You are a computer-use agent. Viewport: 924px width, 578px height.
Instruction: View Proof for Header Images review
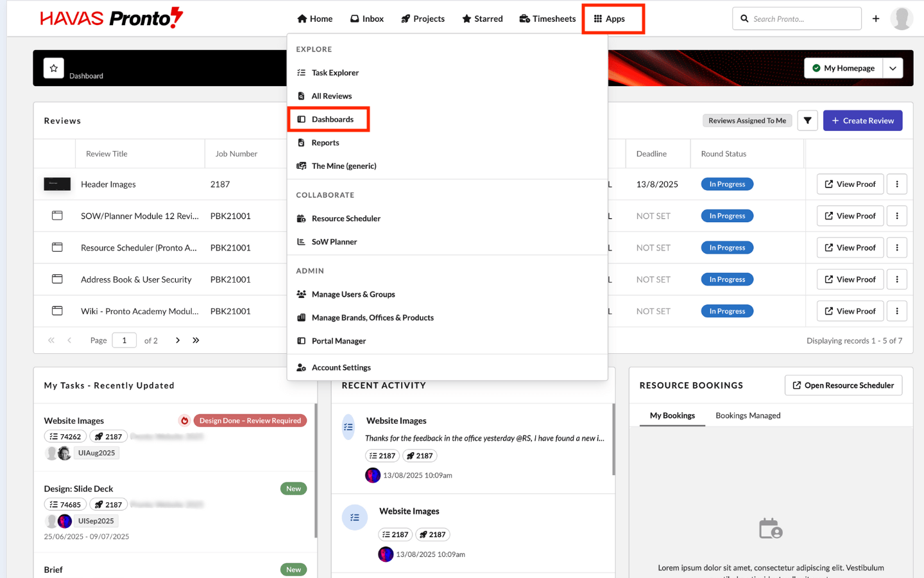[x=850, y=184]
